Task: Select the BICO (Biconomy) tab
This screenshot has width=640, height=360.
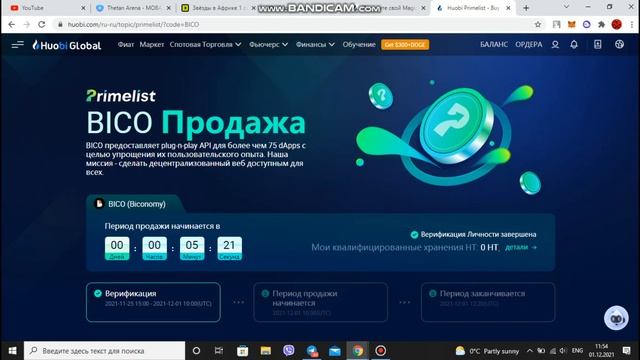Action: click(135, 204)
